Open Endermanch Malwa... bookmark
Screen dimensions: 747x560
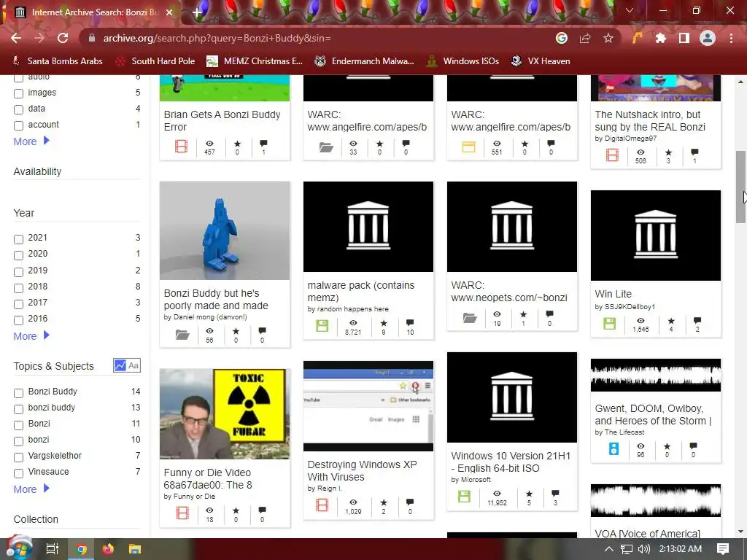click(365, 61)
